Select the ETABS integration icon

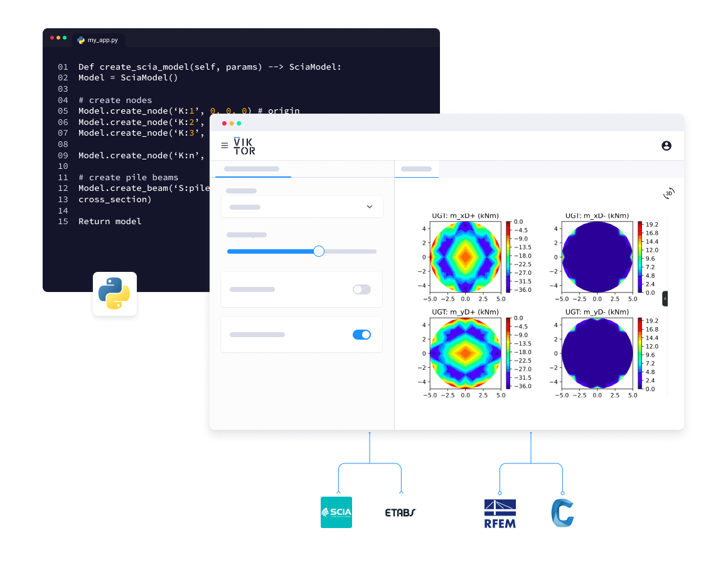[400, 512]
